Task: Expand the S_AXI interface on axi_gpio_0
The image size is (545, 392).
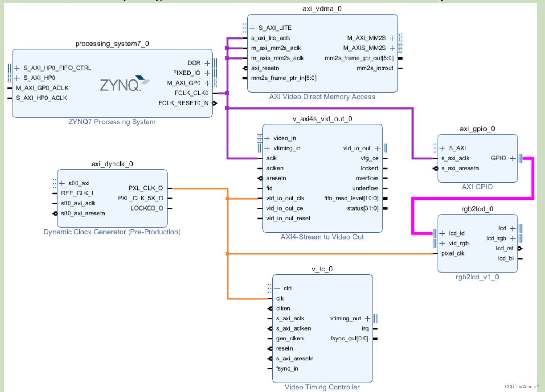Action: click(x=442, y=148)
